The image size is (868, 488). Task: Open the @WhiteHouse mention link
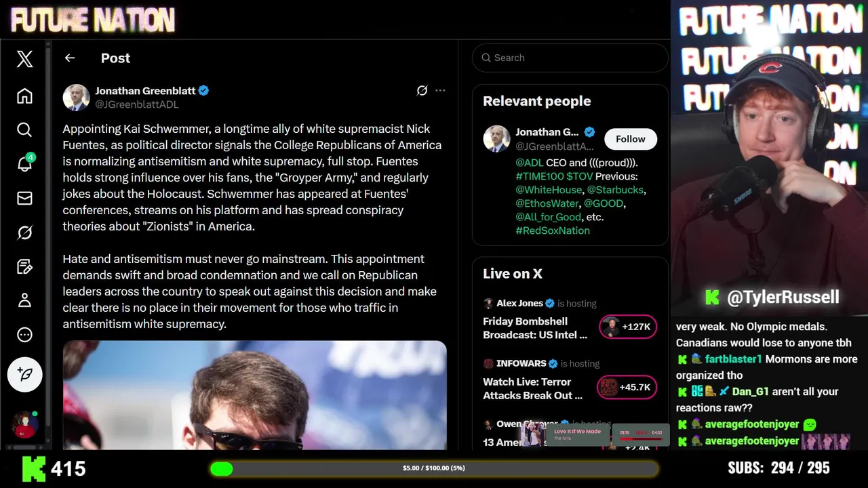point(549,190)
